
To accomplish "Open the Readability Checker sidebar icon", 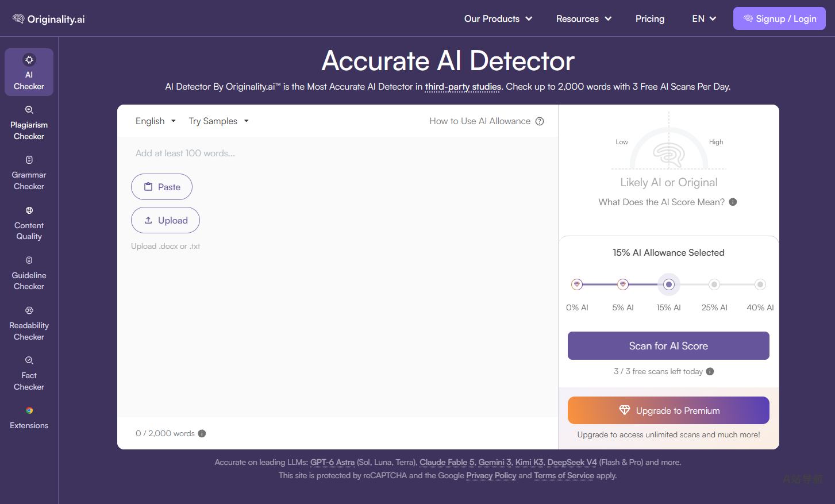I will pos(29,310).
